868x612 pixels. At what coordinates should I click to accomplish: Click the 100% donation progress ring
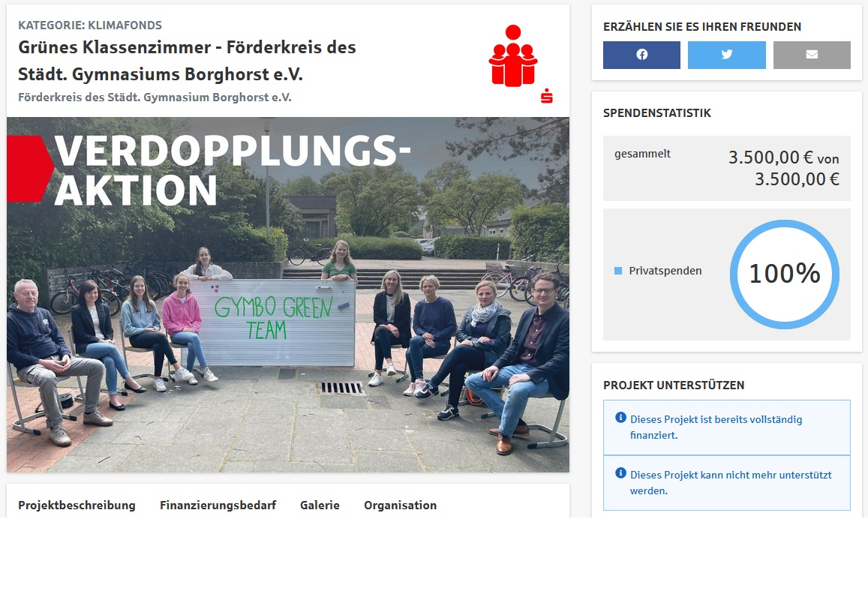[x=785, y=274]
